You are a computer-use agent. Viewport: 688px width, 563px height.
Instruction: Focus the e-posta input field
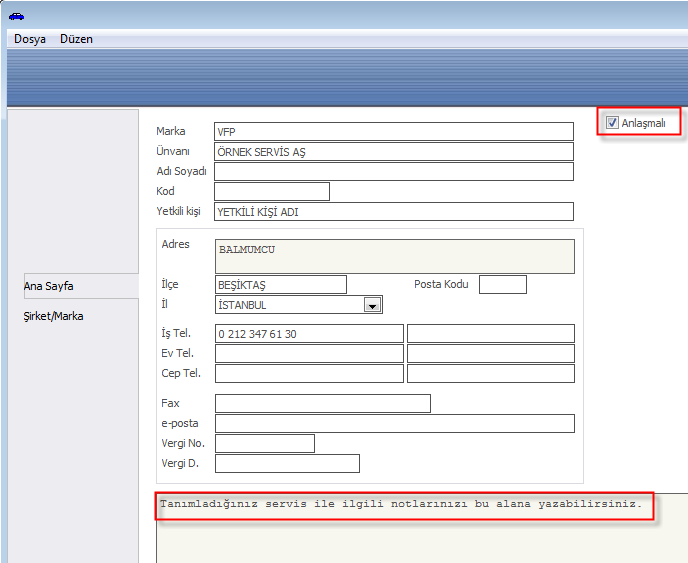coord(394,424)
